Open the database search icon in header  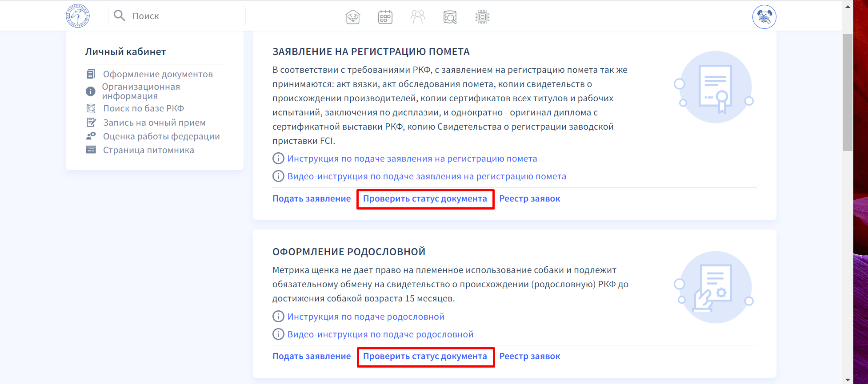[x=450, y=17]
